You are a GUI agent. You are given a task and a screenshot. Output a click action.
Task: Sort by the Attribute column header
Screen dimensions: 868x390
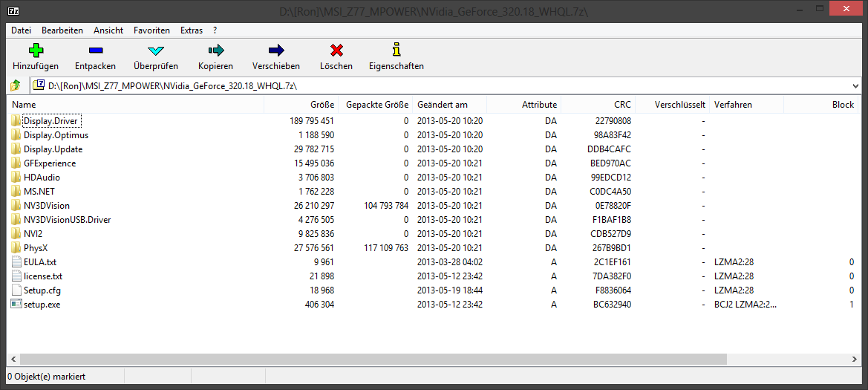523,104
